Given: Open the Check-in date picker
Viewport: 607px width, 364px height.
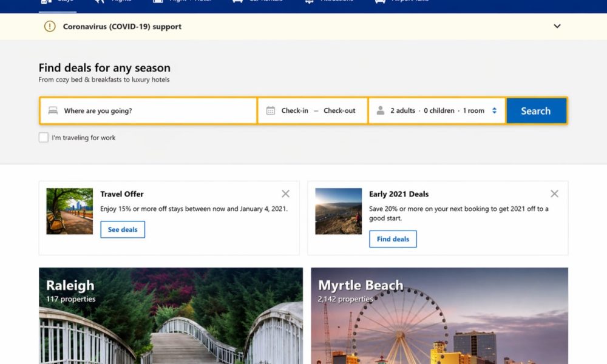Looking at the screenshot, I should click(294, 111).
